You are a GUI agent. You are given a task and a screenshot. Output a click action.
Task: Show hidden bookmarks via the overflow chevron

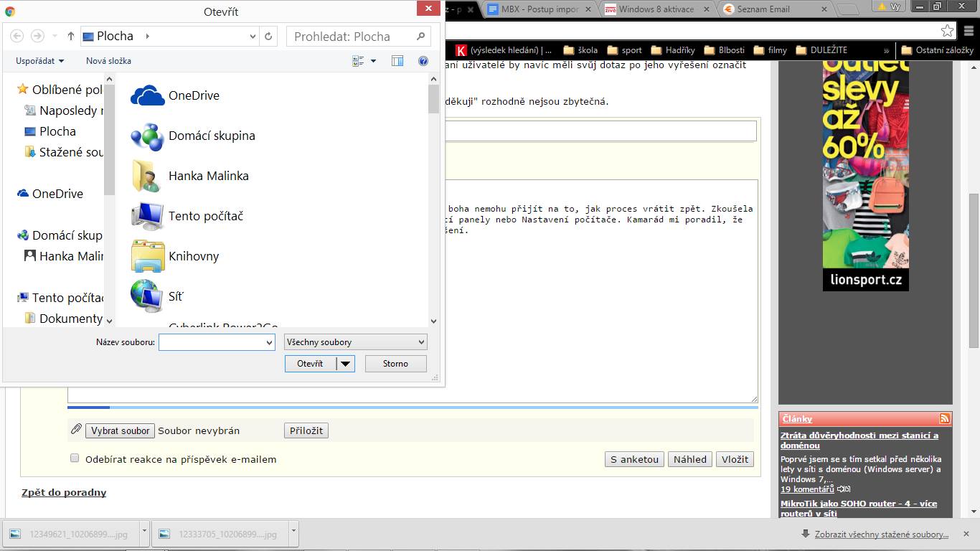click(x=887, y=50)
